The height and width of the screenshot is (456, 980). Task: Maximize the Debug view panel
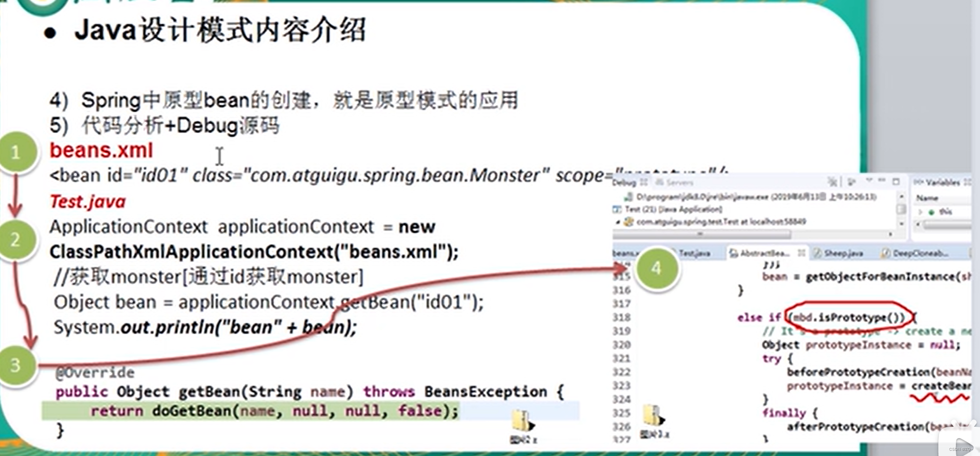coord(895,181)
